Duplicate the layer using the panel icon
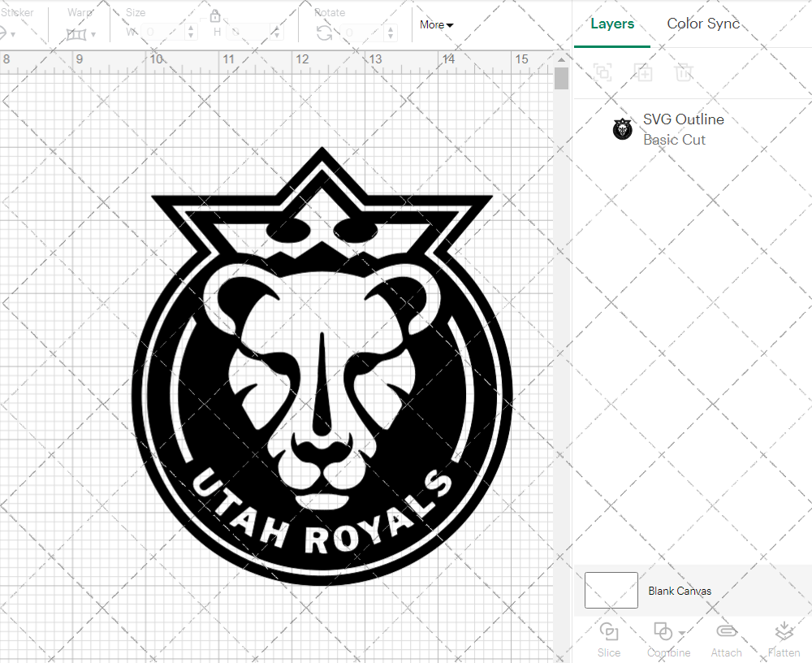 click(643, 72)
